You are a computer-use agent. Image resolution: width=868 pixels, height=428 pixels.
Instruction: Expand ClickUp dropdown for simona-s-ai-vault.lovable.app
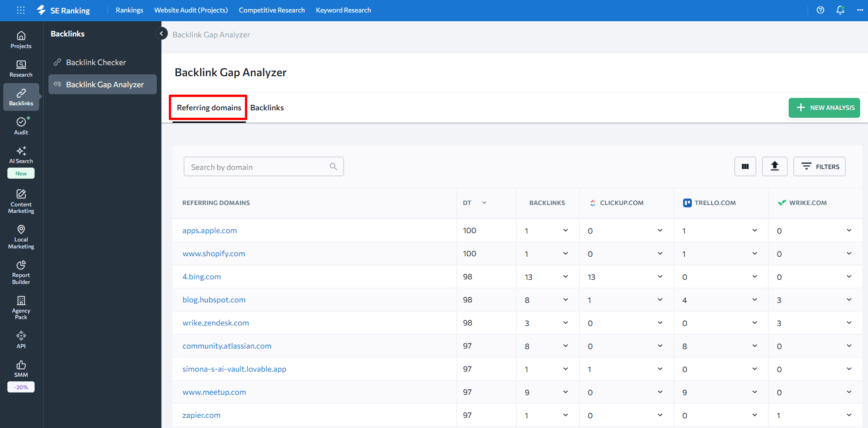[660, 369]
